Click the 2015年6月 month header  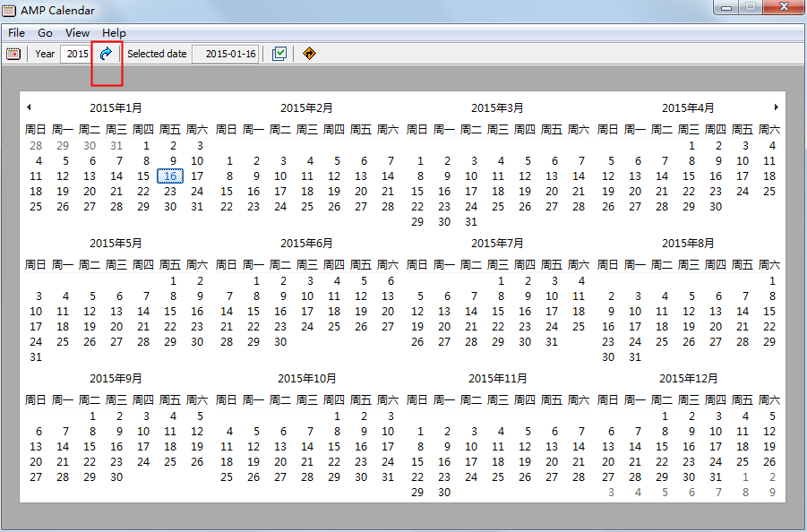coord(306,244)
